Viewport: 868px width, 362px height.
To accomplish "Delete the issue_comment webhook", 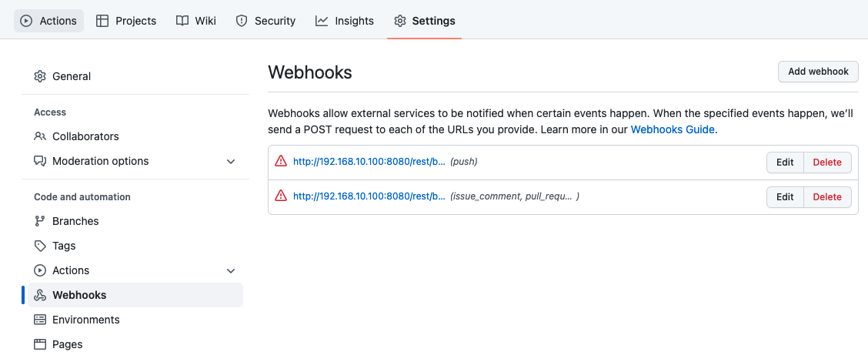I will [x=827, y=196].
